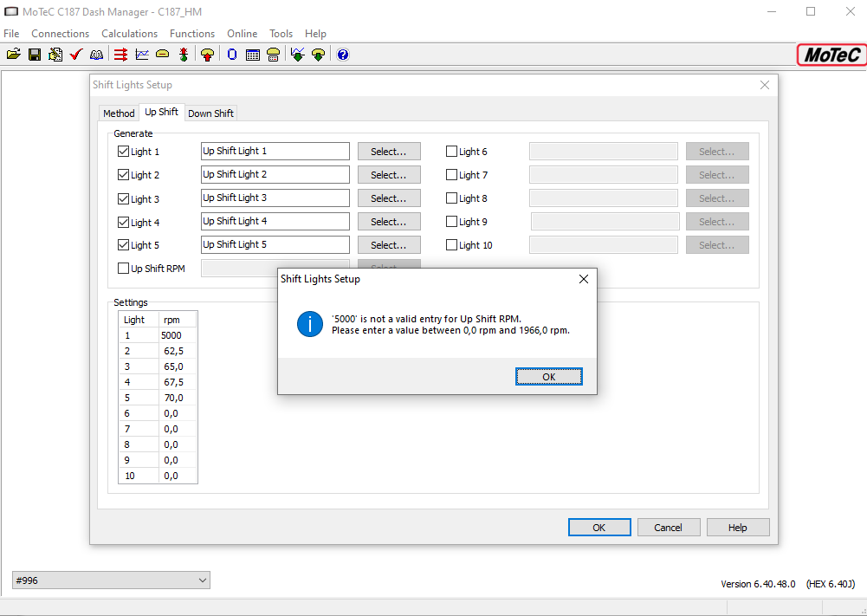Click the rpm cell in Light 6 row
Screen dimensions: 867x616
[x=178, y=413]
